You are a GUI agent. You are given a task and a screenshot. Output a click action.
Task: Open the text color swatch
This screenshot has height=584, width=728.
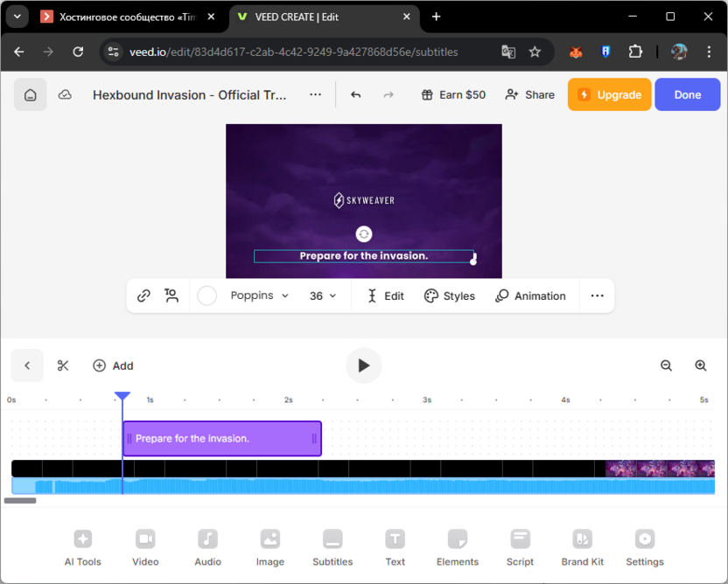tap(206, 295)
